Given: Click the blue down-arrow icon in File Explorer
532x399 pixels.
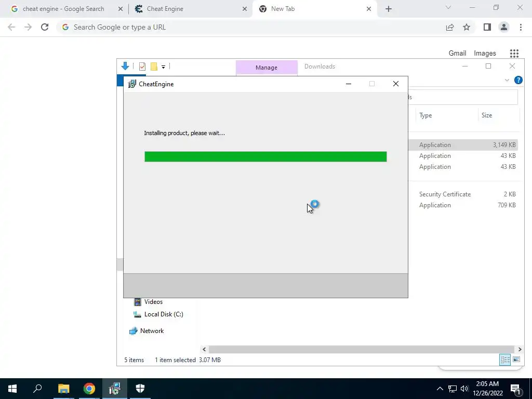Looking at the screenshot, I should point(125,66).
